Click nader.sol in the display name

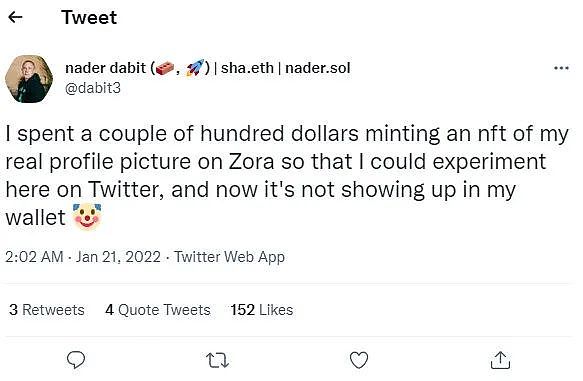tap(318, 68)
